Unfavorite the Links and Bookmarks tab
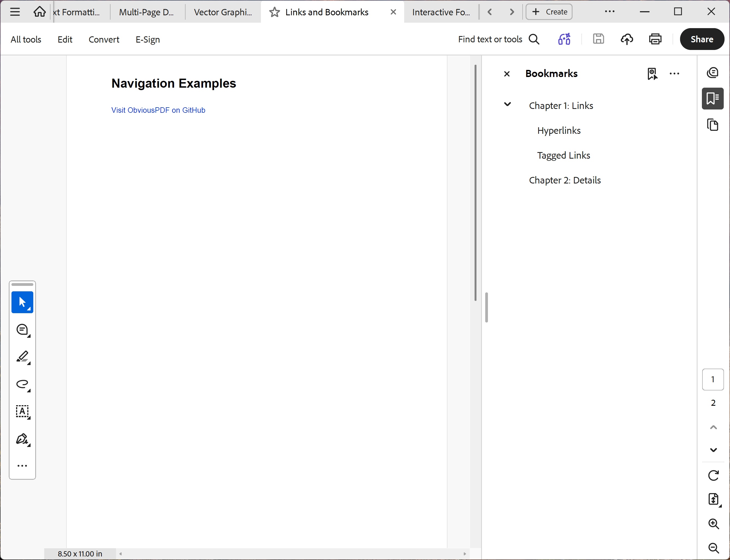Screen dimensions: 730x560 [273, 12]
